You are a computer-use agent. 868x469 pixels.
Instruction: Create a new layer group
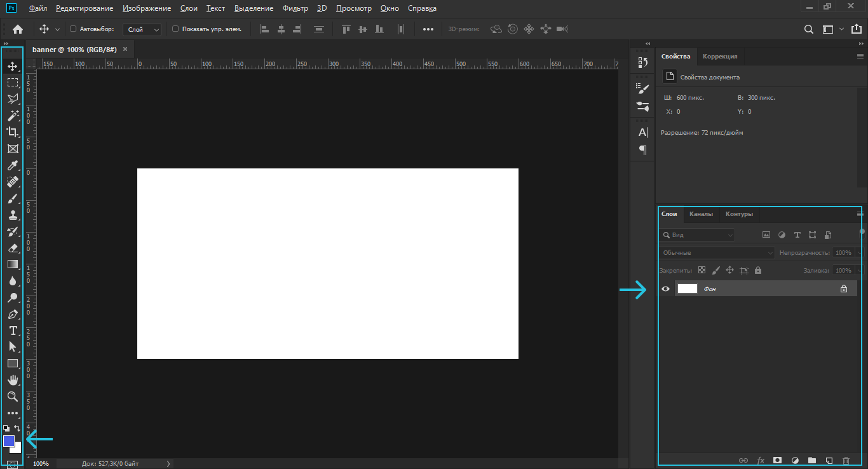811,460
